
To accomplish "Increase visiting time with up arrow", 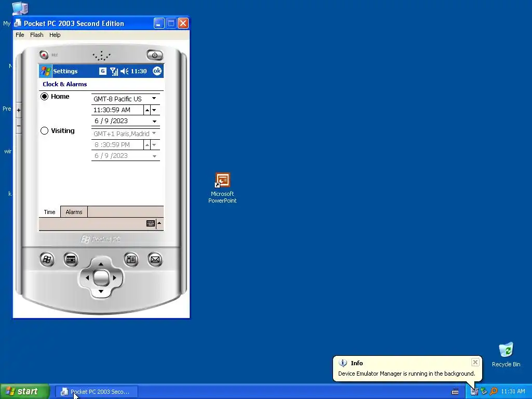I will [x=147, y=145].
